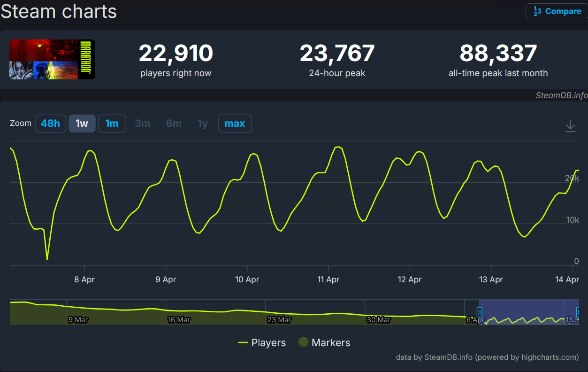
Task: Click 16 Mar in the navigator timeline
Action: [179, 320]
